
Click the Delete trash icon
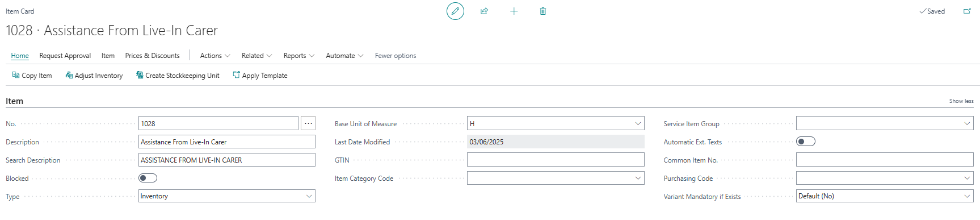click(543, 11)
